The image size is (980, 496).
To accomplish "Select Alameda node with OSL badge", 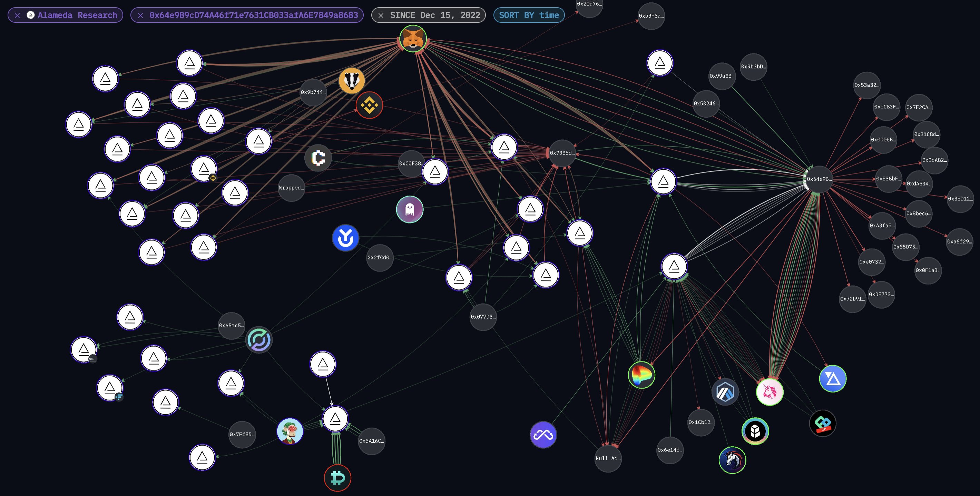I will tap(84, 349).
